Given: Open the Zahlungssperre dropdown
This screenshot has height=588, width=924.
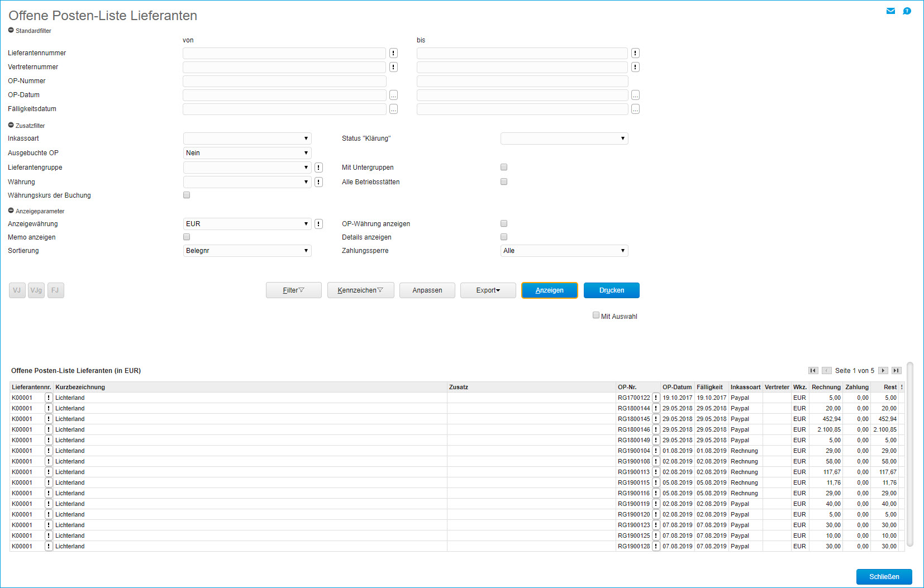Looking at the screenshot, I should tap(564, 251).
